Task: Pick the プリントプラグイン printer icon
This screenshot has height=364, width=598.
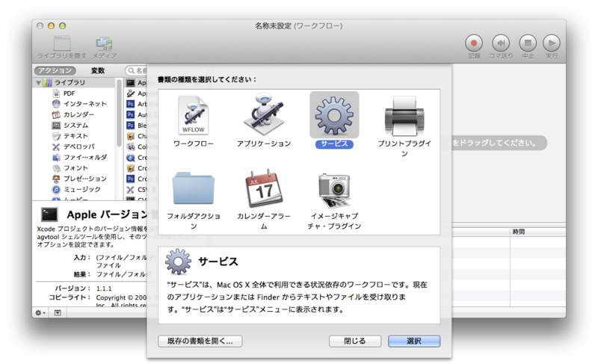Action: pyautogui.click(x=404, y=116)
